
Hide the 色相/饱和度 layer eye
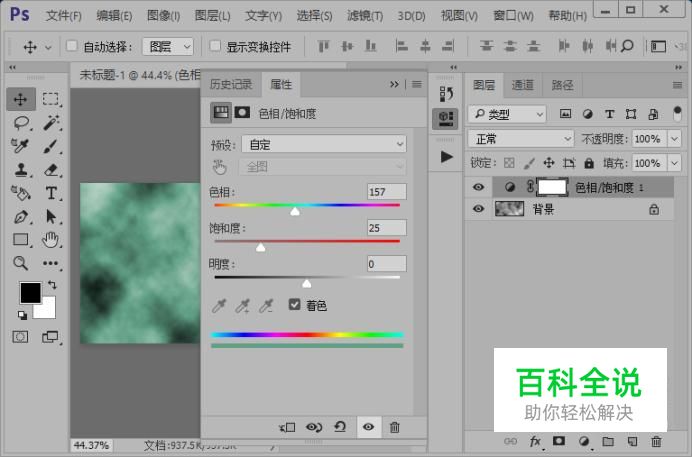pyautogui.click(x=478, y=187)
